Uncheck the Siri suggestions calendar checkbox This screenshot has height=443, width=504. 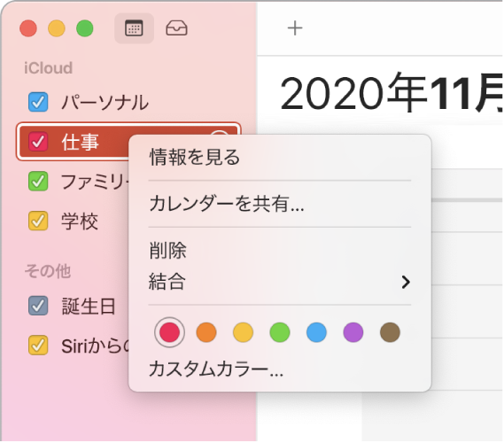[38, 346]
